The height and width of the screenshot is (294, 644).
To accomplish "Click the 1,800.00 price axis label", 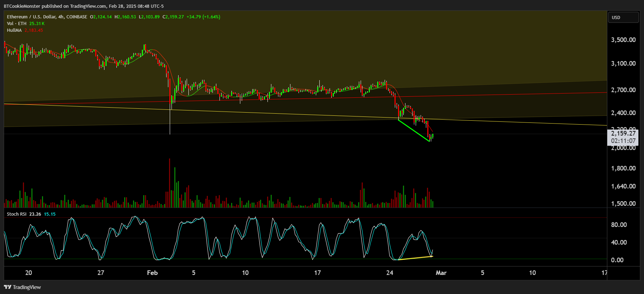I will [623, 168].
